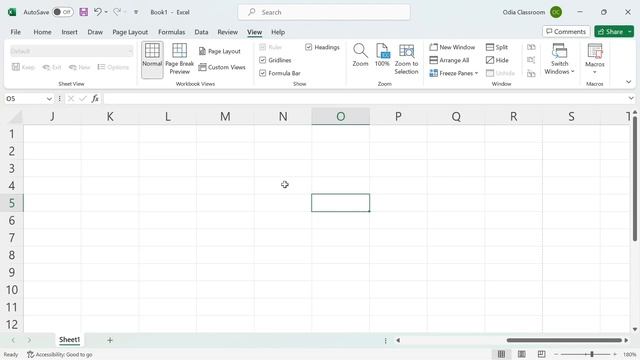Open the File menu tab

[16, 32]
